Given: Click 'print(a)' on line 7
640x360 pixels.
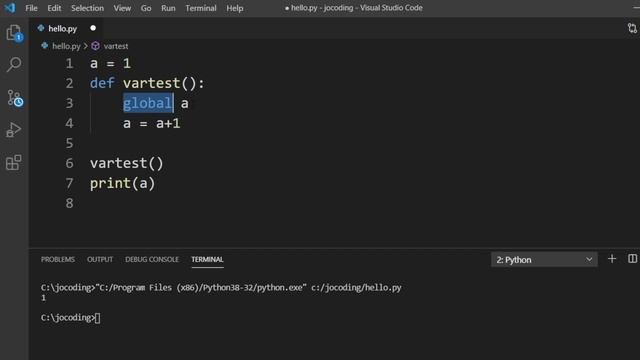Looking at the screenshot, I should [x=122, y=183].
